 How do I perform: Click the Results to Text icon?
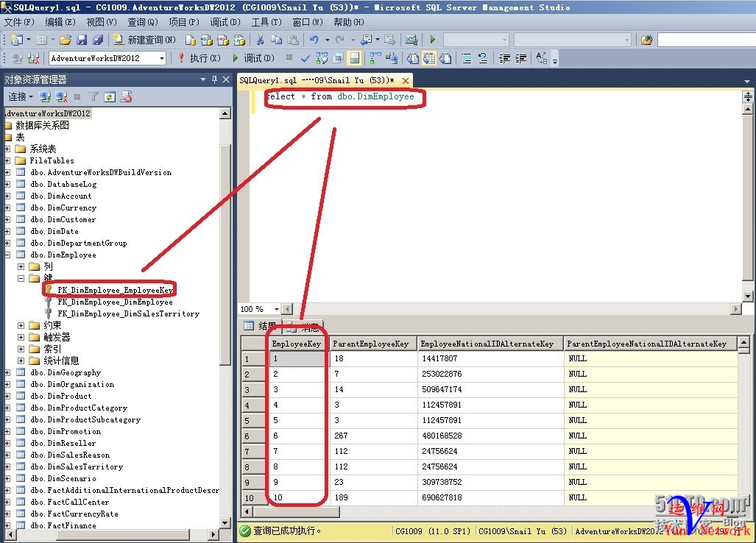pos(412,58)
